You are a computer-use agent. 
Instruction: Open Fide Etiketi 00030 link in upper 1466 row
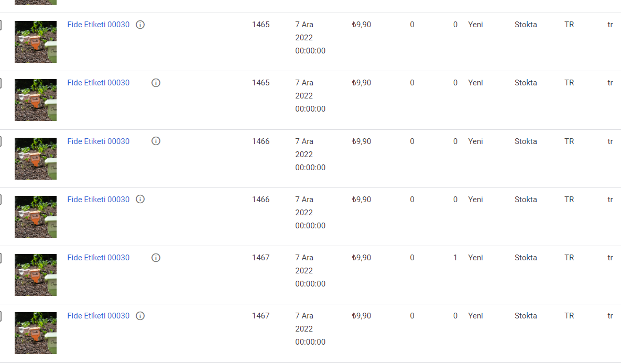[98, 141]
